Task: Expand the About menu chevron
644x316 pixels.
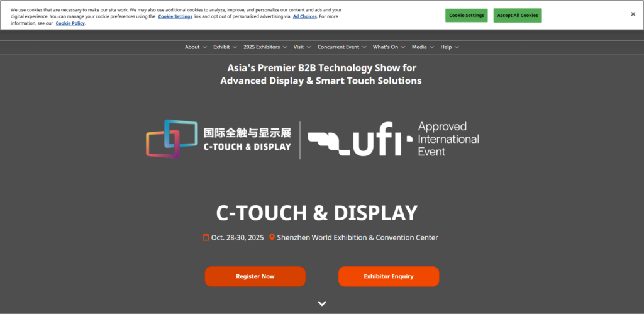Action: [204, 47]
